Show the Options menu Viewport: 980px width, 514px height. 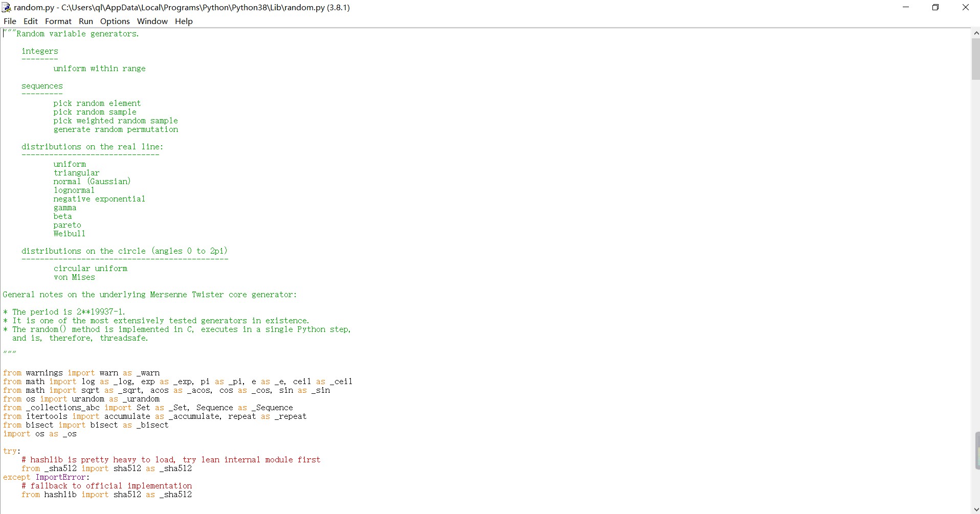click(115, 21)
